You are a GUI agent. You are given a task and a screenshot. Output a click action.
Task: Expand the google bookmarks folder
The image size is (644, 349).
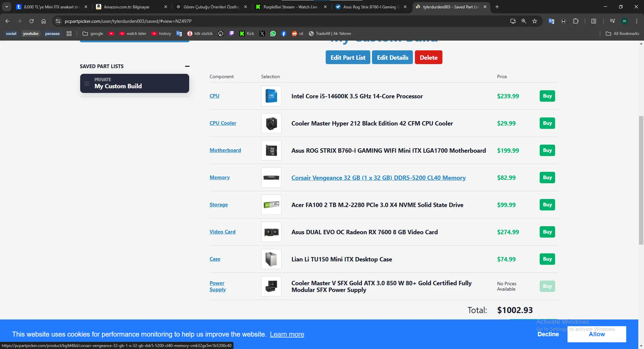[93, 34]
